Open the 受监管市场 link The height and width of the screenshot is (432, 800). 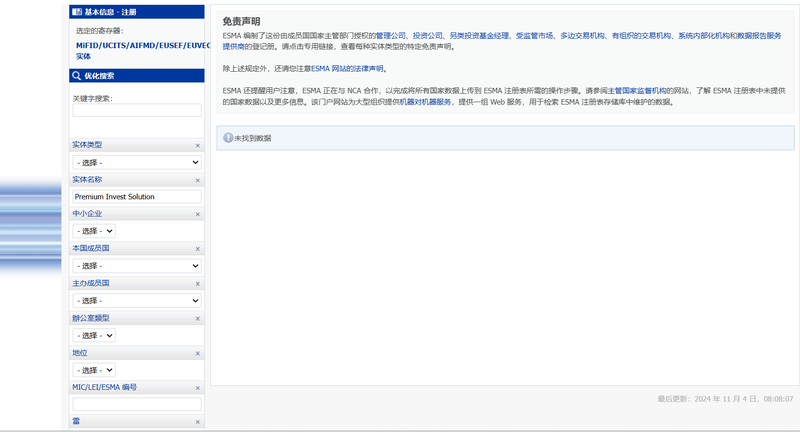pyautogui.click(x=534, y=36)
